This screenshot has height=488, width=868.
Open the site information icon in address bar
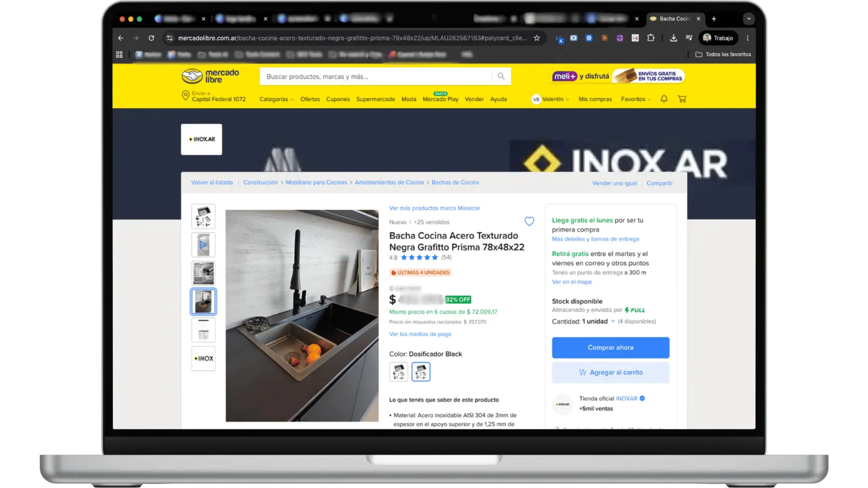point(170,38)
